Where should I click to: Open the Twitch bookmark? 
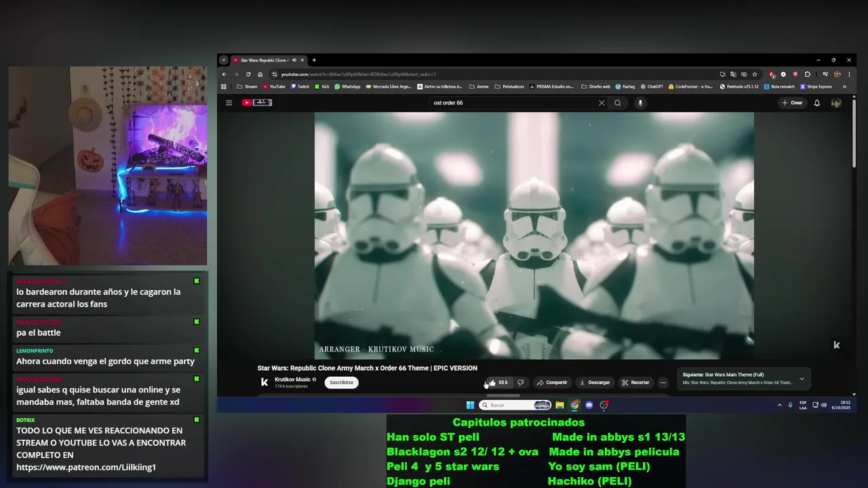click(300, 87)
